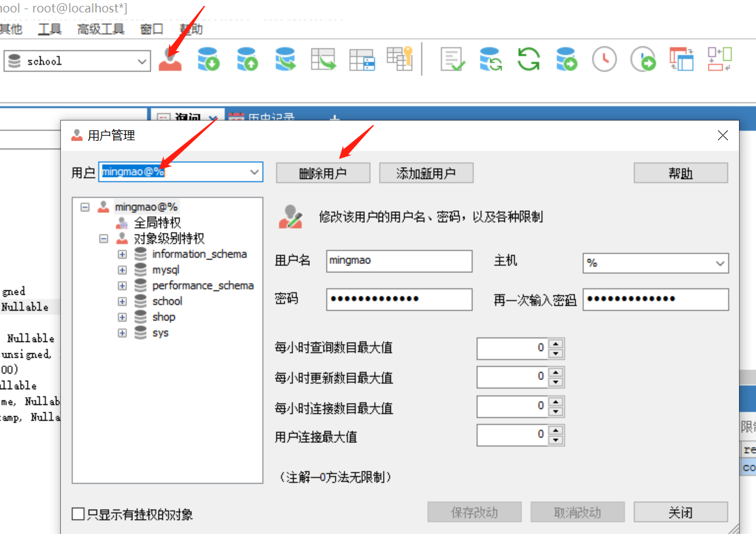The height and width of the screenshot is (534, 756).
Task: Open the 高级工具 menu
Action: pyautogui.click(x=101, y=29)
